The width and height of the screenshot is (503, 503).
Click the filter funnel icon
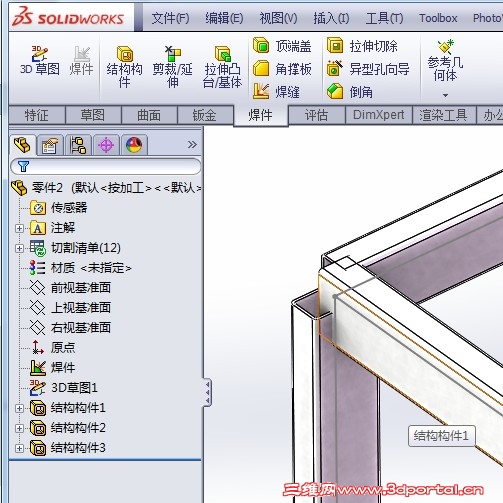[x=23, y=166]
